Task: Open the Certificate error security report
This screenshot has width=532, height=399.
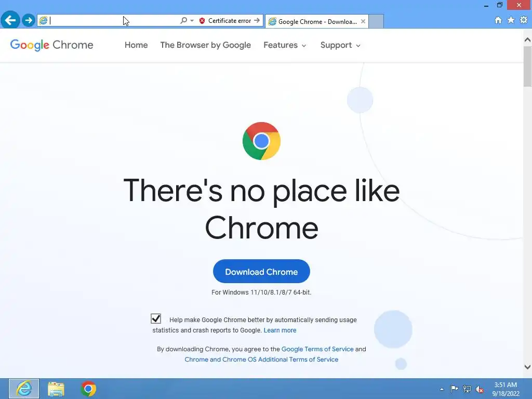Action: pyautogui.click(x=229, y=21)
